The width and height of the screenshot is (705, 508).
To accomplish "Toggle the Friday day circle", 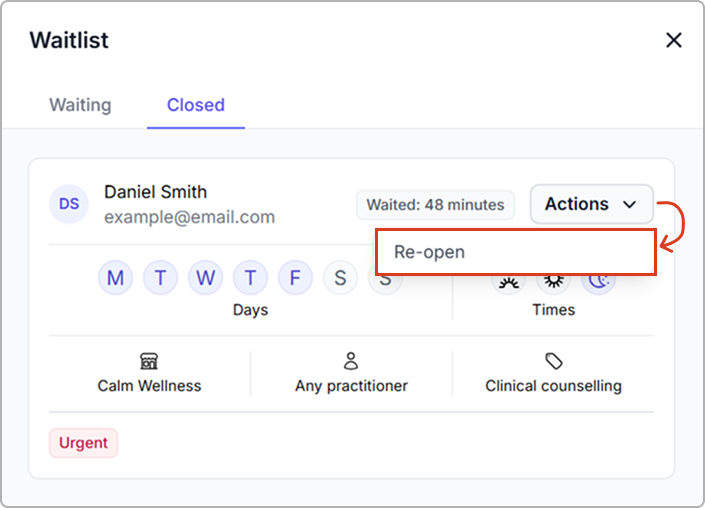I will point(295,278).
